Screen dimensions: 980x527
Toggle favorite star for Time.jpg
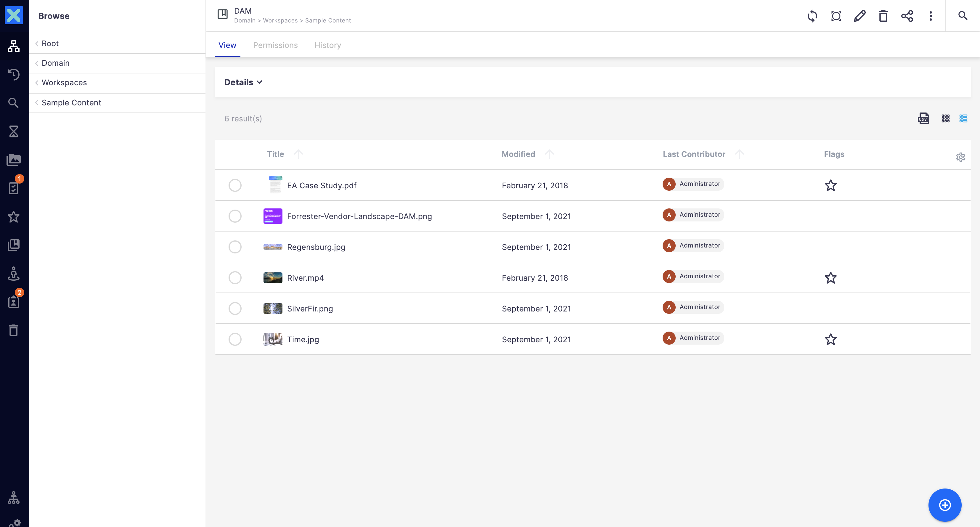[830, 339]
